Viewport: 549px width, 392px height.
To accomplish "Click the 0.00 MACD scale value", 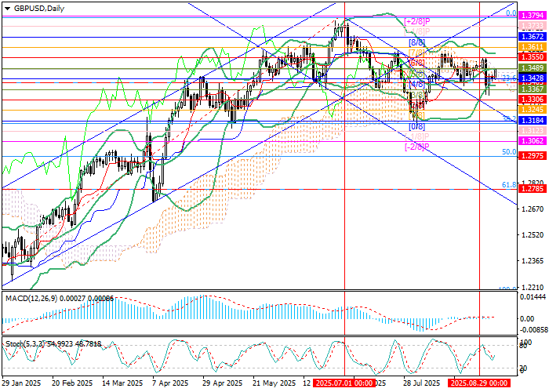I will point(528,319).
